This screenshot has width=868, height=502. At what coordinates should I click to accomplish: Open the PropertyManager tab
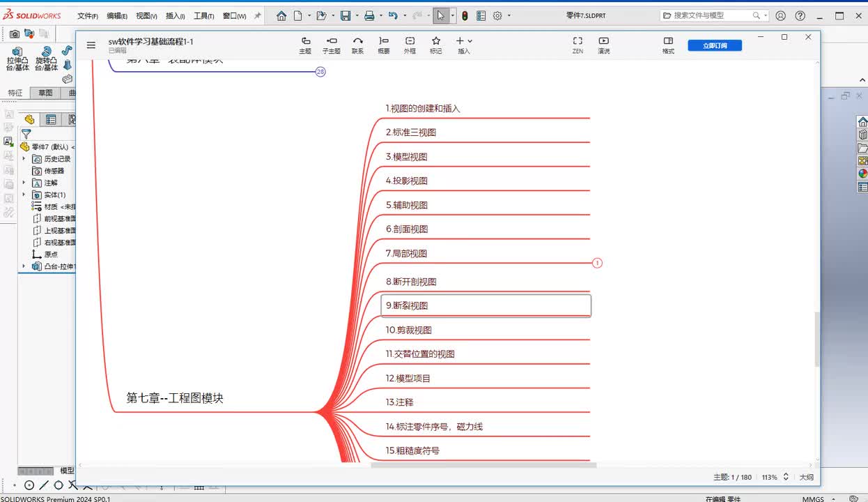click(51, 119)
